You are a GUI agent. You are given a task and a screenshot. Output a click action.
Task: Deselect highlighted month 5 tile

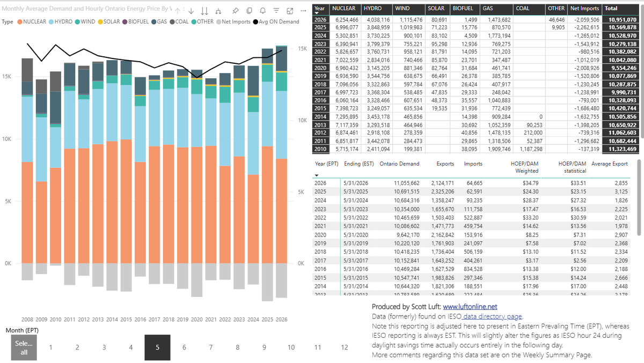click(x=157, y=347)
